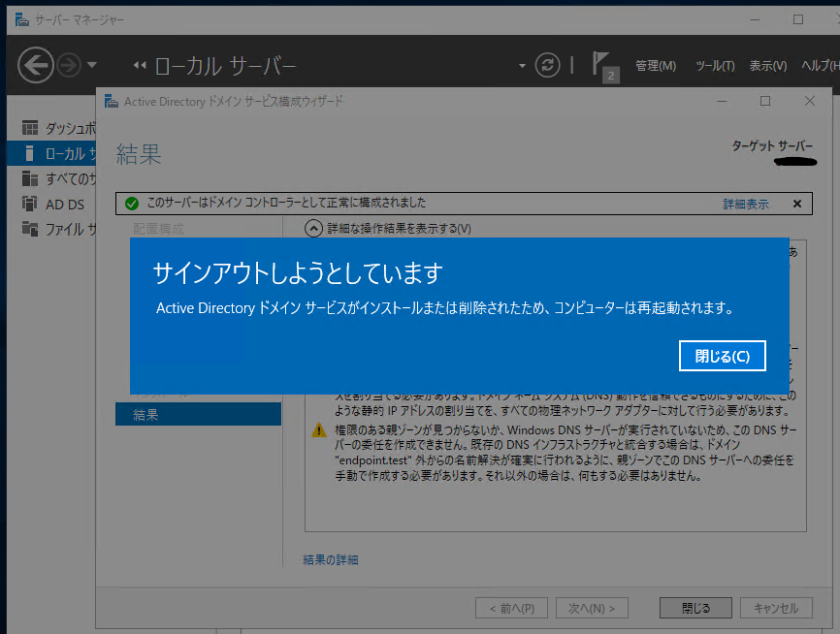Image resolution: width=840 pixels, height=634 pixels.
Task: Click サインアウトしようとしています heading text
Action: (298, 273)
